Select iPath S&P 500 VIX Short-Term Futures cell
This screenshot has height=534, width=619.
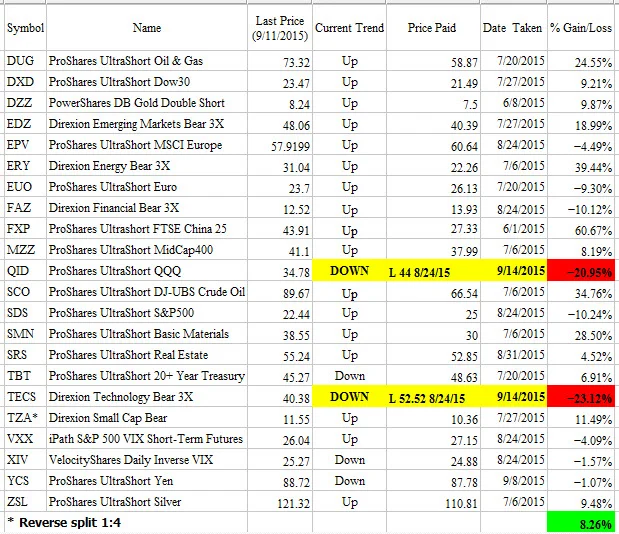coord(146,439)
